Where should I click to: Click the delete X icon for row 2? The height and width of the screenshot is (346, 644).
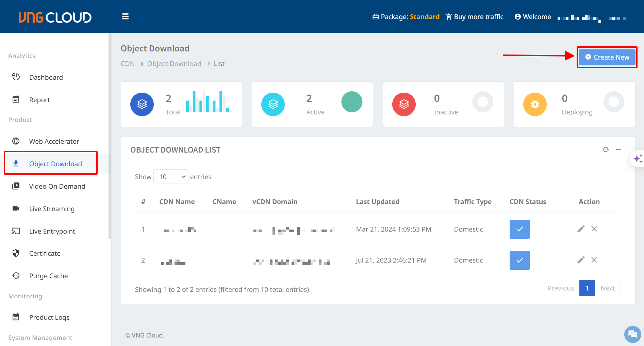click(x=594, y=260)
